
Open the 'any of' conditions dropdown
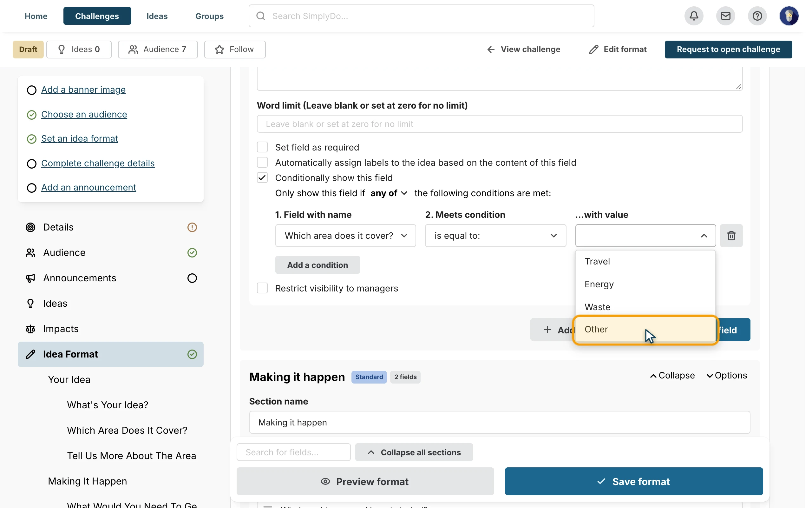[389, 193]
